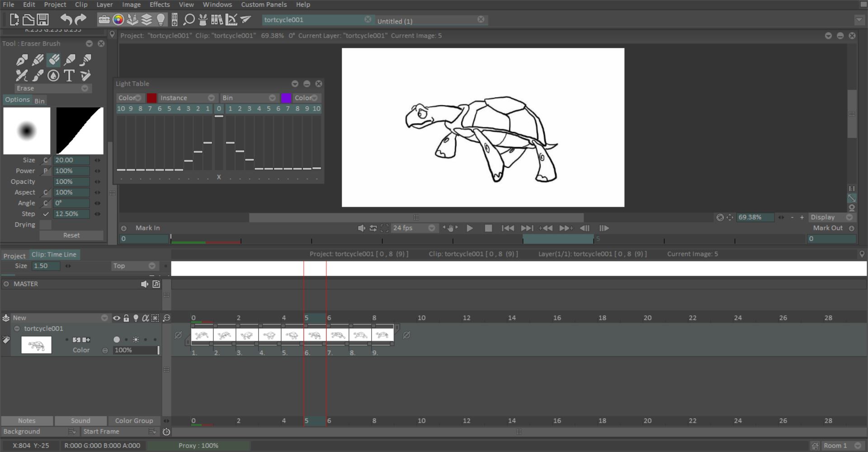This screenshot has height=452, width=868.
Task: Open the color wheel panel
Action: click(118, 19)
